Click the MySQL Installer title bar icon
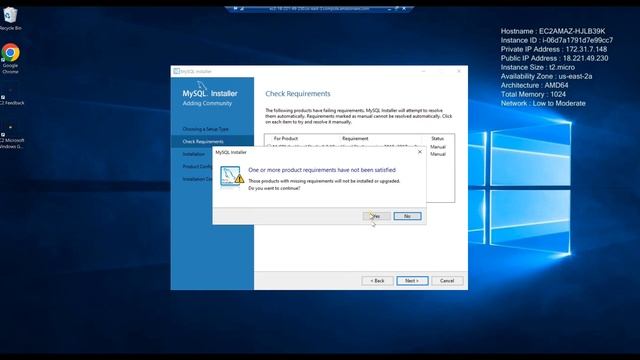640x360 pixels. pyautogui.click(x=176, y=71)
